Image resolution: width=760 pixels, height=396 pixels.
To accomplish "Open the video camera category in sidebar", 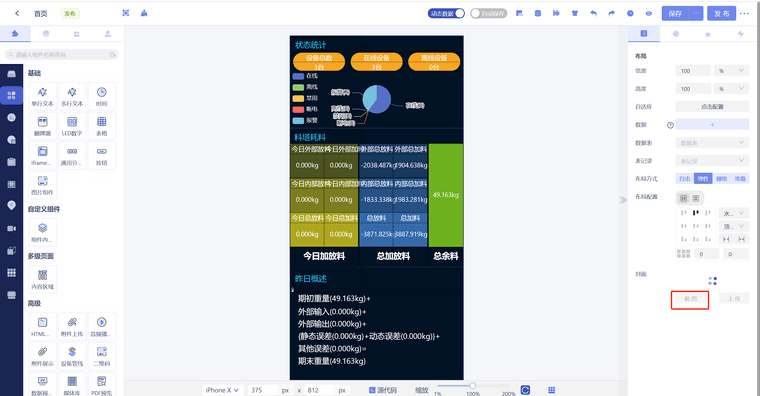I will pos(12,228).
